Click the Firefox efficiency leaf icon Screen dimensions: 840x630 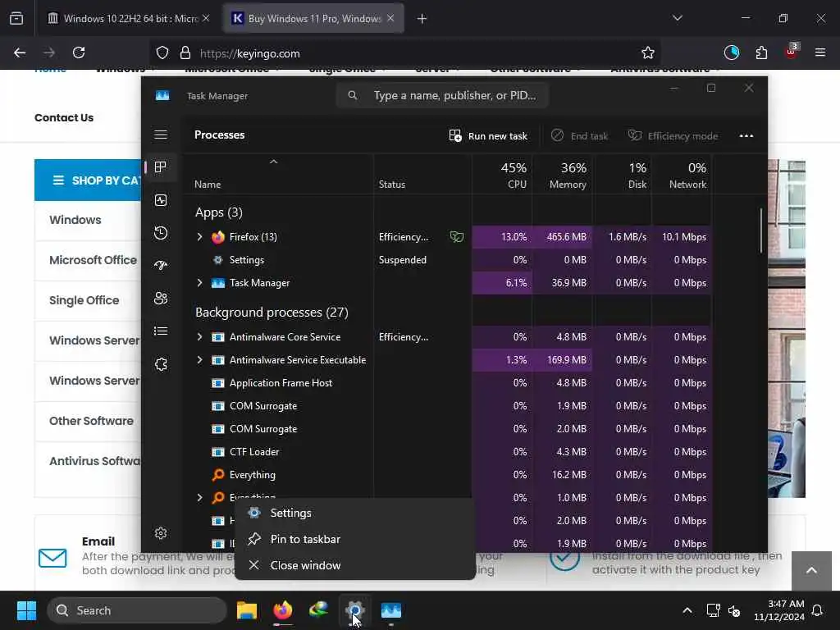[456, 237]
